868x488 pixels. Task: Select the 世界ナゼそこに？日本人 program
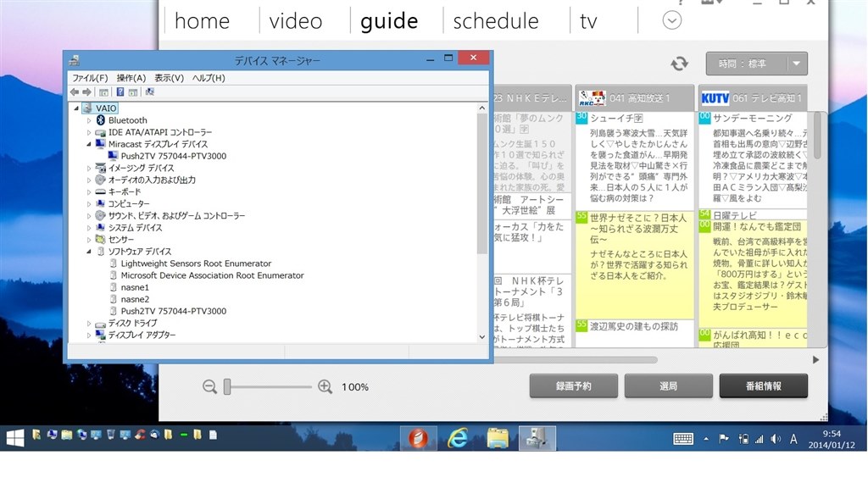[634, 264]
